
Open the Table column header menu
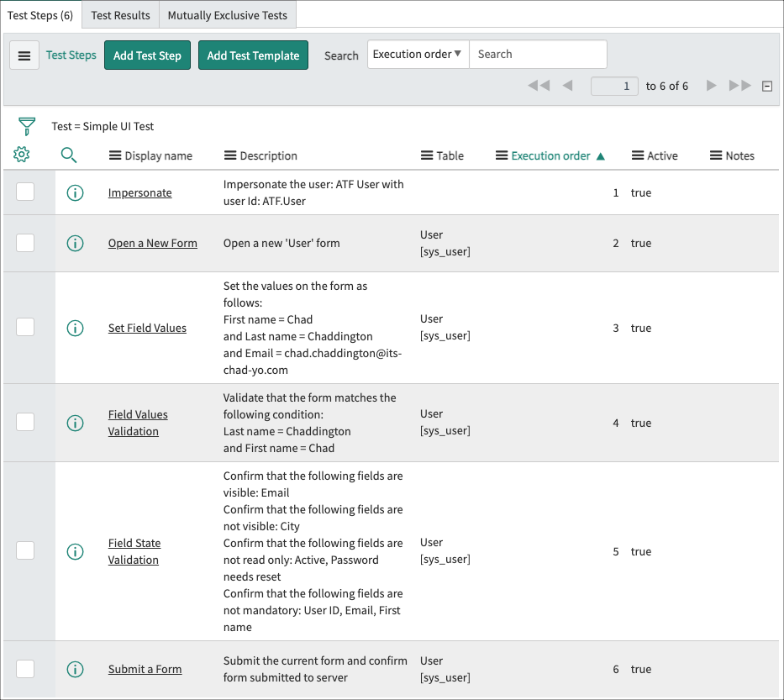(428, 155)
